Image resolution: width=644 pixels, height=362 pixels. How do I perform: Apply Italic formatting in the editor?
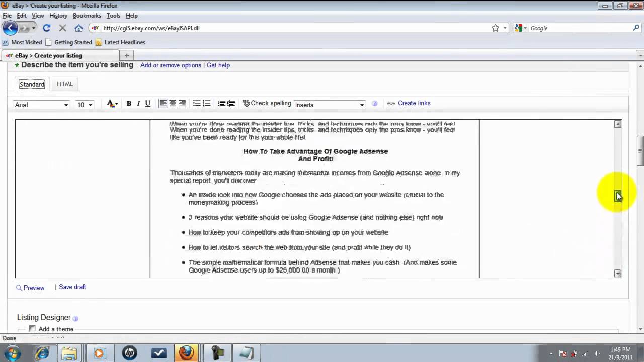tap(138, 103)
